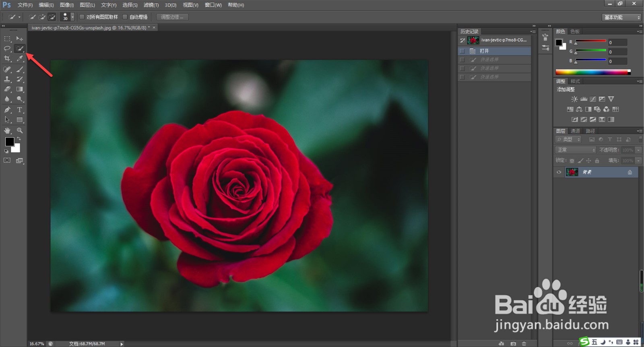This screenshot has width=644, height=347.
Task: Select the Path Selection tool
Action: pos(7,120)
